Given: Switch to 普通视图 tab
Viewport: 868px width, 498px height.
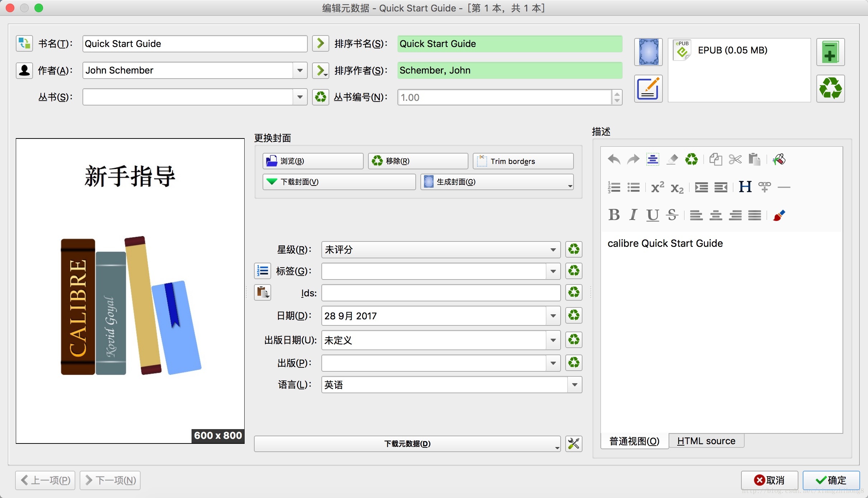Looking at the screenshot, I should tap(634, 441).
